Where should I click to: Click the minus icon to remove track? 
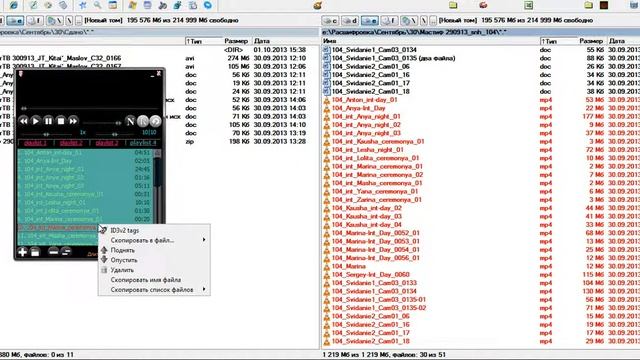[x=53, y=252]
